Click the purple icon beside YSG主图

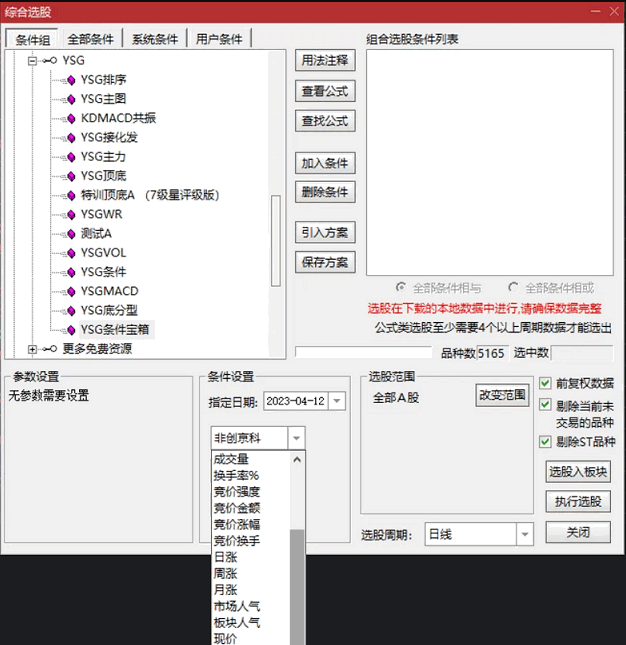71,100
